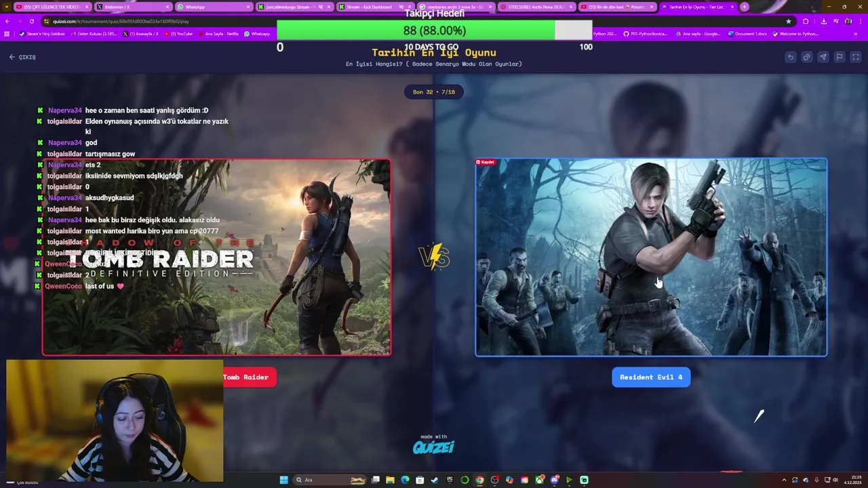The image size is (868, 488).
Task: Click username Naperva34 beside 'god' message
Action: click(64, 143)
